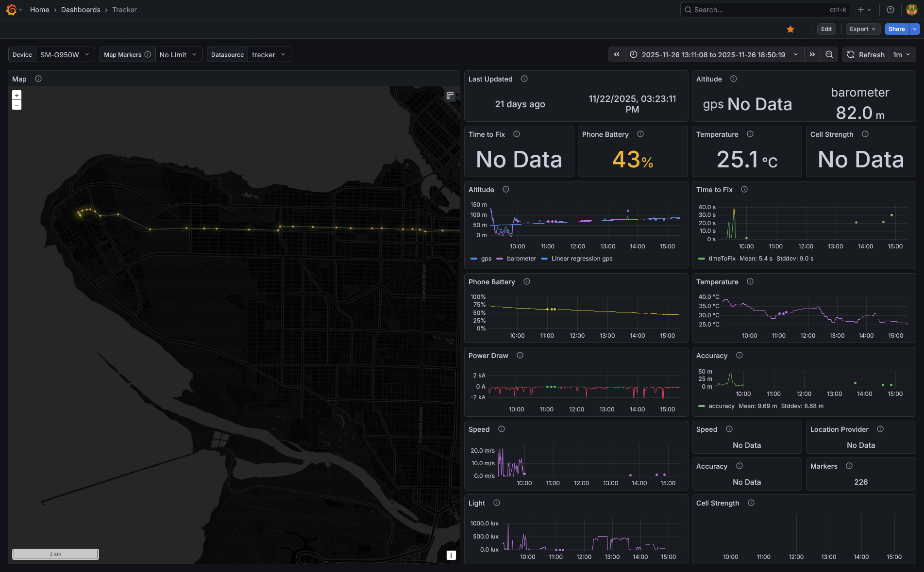The height and width of the screenshot is (572, 924).
Task: Open the Datasource tracker dropdown
Action: (269, 54)
